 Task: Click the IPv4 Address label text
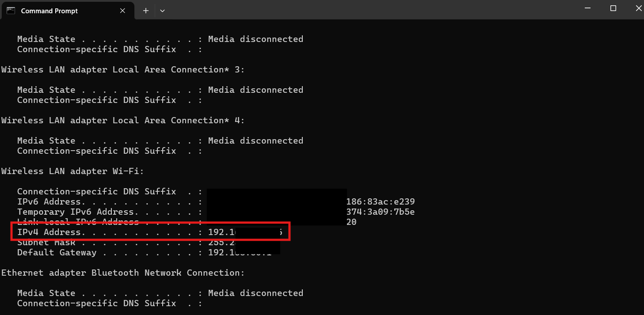click(x=49, y=232)
